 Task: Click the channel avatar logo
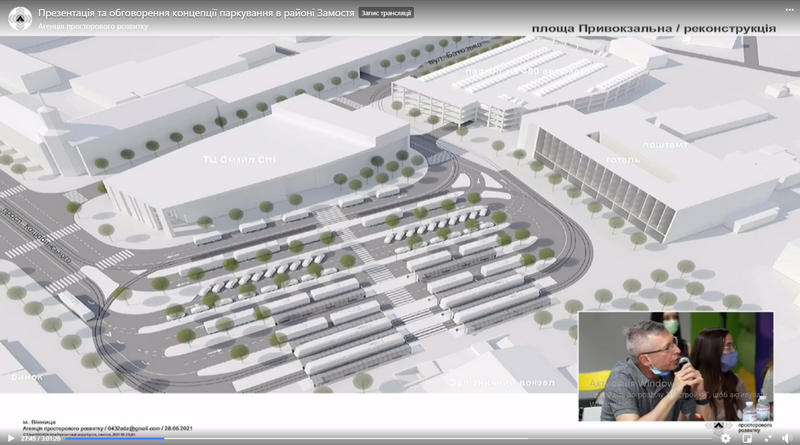tap(18, 17)
